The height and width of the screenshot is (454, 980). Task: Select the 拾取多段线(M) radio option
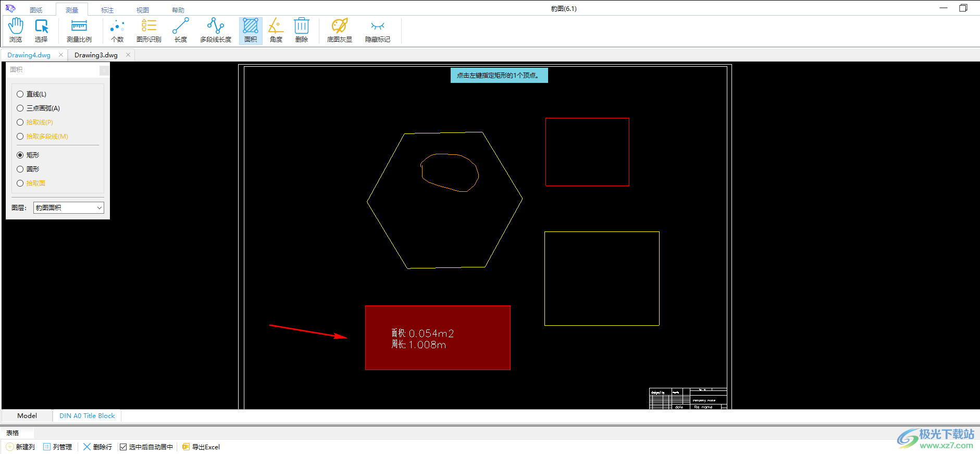[20, 137]
